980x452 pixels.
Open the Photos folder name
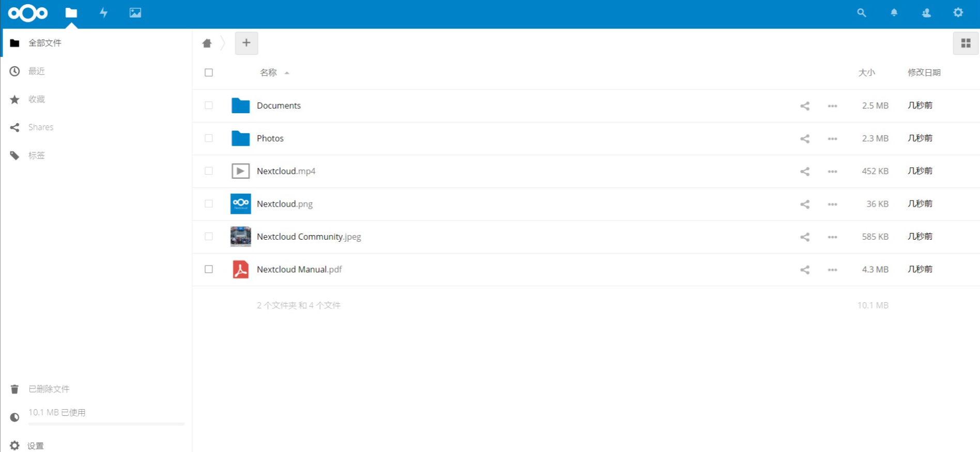(270, 138)
